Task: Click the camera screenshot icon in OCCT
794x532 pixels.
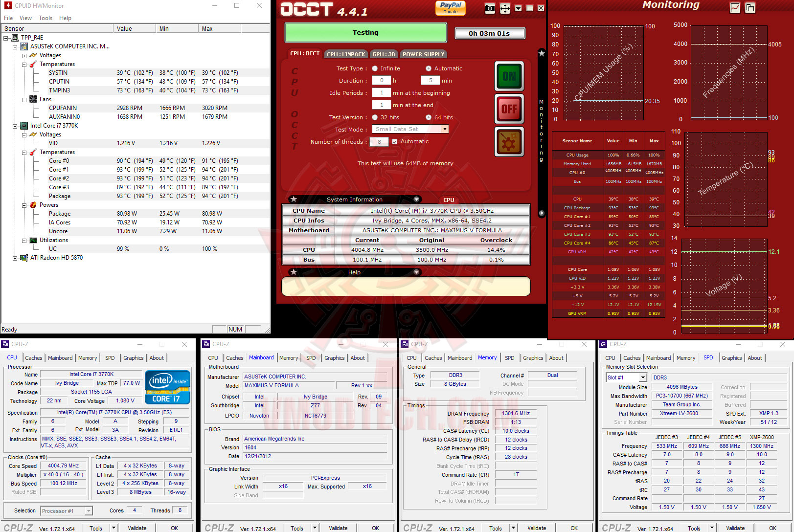Action: tap(490, 8)
